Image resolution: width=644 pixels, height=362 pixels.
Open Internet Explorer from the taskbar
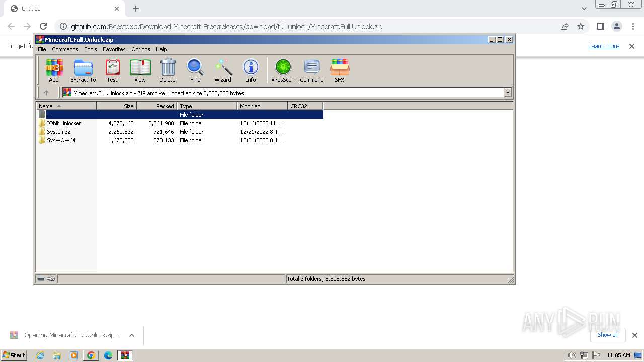coord(40,355)
